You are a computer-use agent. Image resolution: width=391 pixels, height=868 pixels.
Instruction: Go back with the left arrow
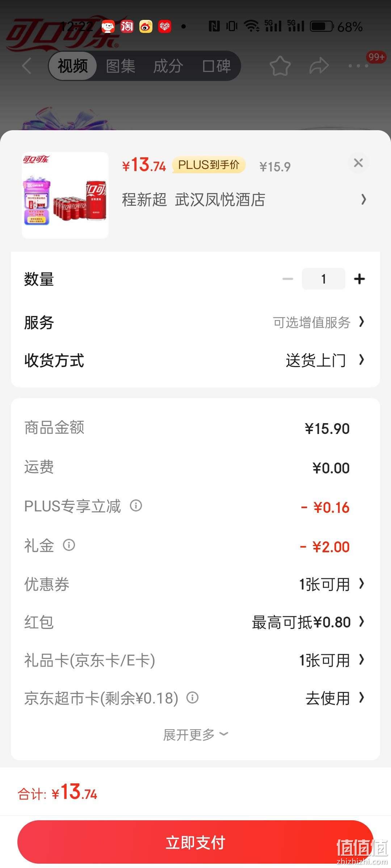point(26,66)
